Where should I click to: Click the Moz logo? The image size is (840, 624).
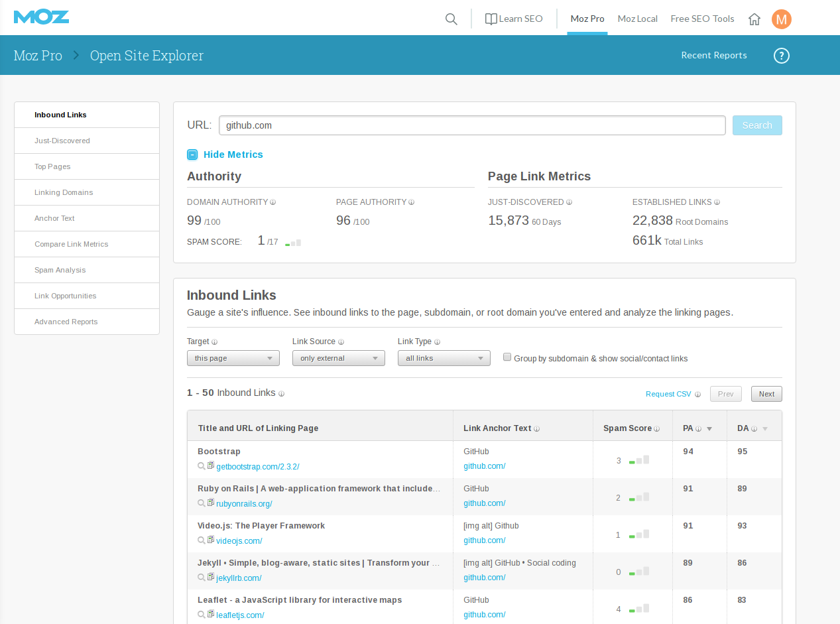[41, 17]
